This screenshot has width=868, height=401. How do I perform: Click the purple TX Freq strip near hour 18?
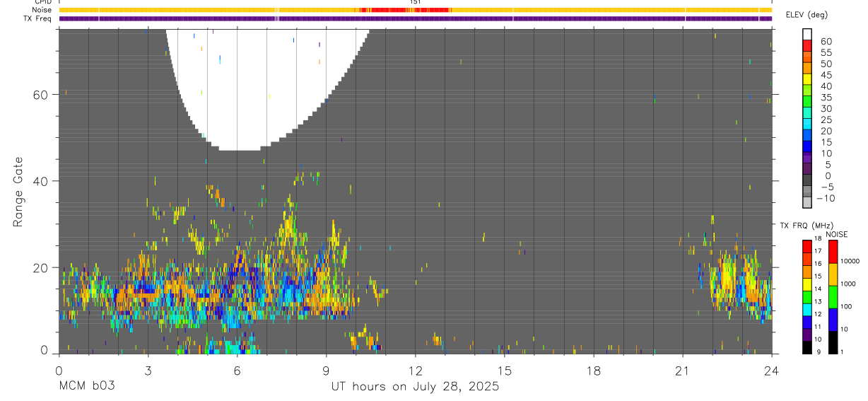(594, 18)
